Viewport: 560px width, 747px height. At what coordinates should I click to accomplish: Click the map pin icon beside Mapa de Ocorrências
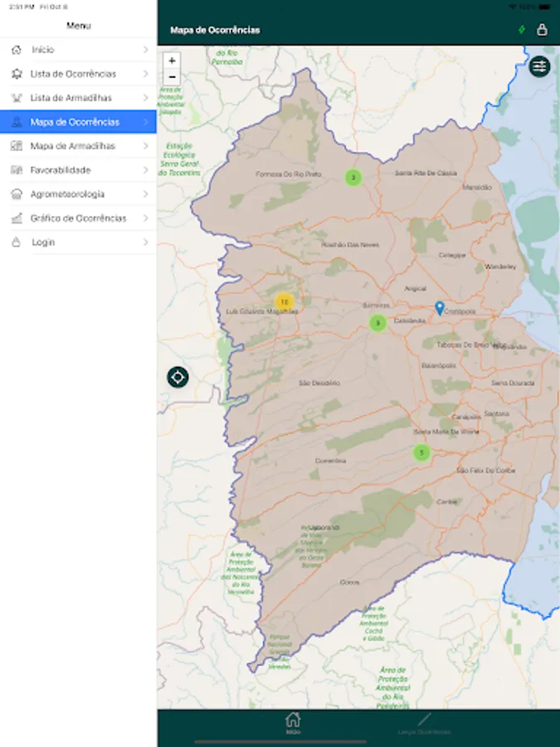click(x=17, y=122)
